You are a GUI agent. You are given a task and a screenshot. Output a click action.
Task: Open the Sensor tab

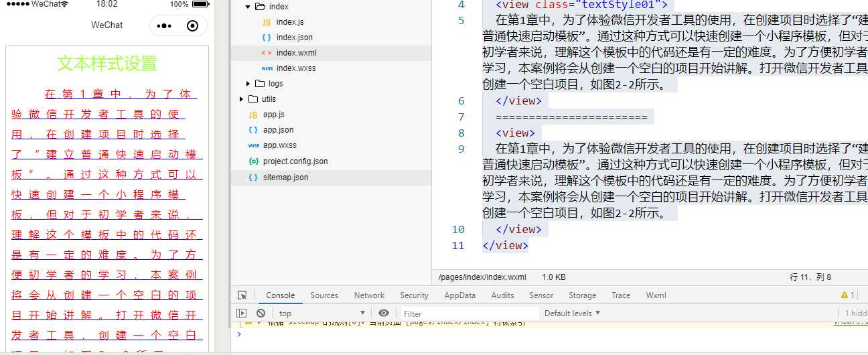point(541,295)
